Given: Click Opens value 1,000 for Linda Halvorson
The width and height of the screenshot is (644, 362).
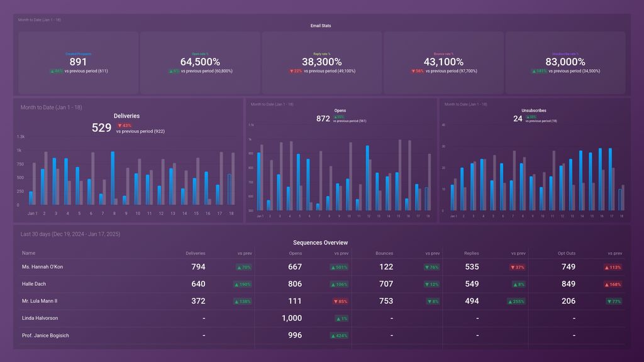Looking at the screenshot, I should pos(292,318).
